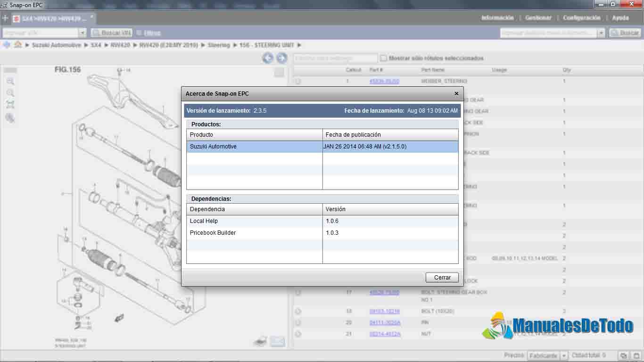
Task: Print the diagram with printer icon
Action: [261, 341]
